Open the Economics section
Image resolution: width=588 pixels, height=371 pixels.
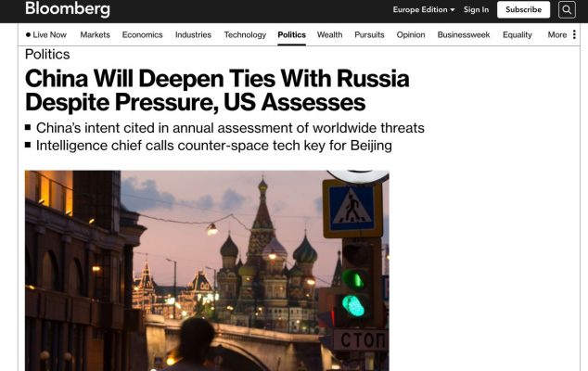point(142,35)
